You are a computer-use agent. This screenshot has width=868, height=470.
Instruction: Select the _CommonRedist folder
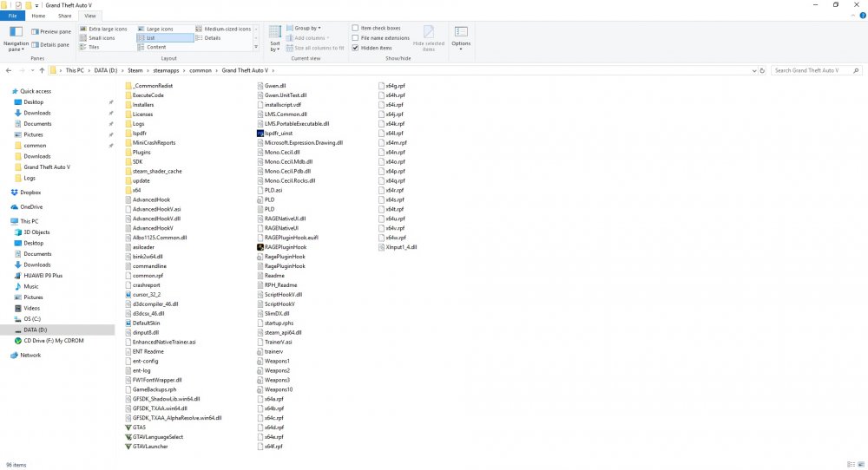tap(149, 86)
